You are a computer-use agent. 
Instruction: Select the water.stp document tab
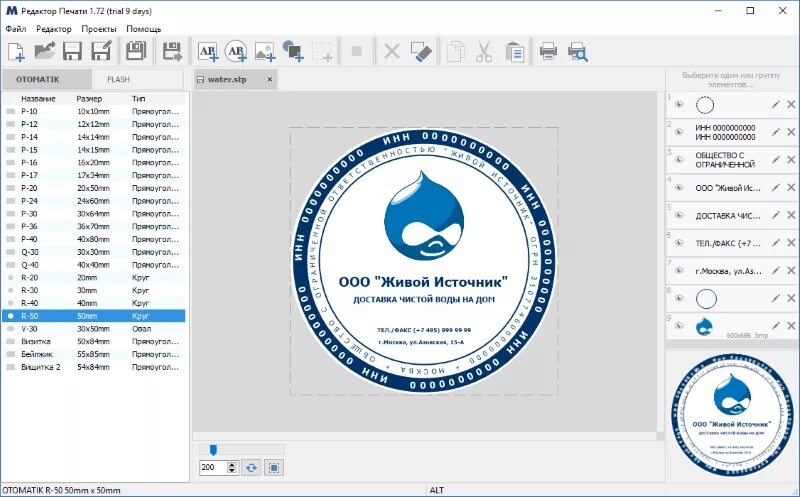click(227, 80)
